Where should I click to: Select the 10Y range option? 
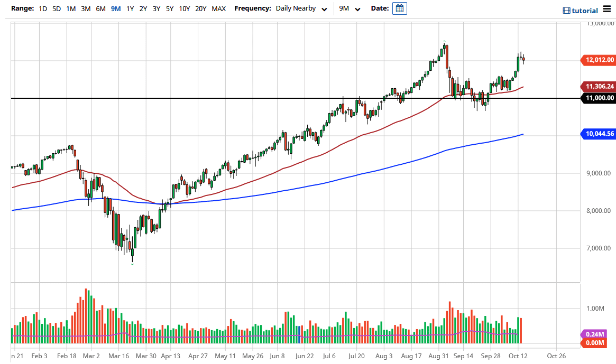(183, 8)
